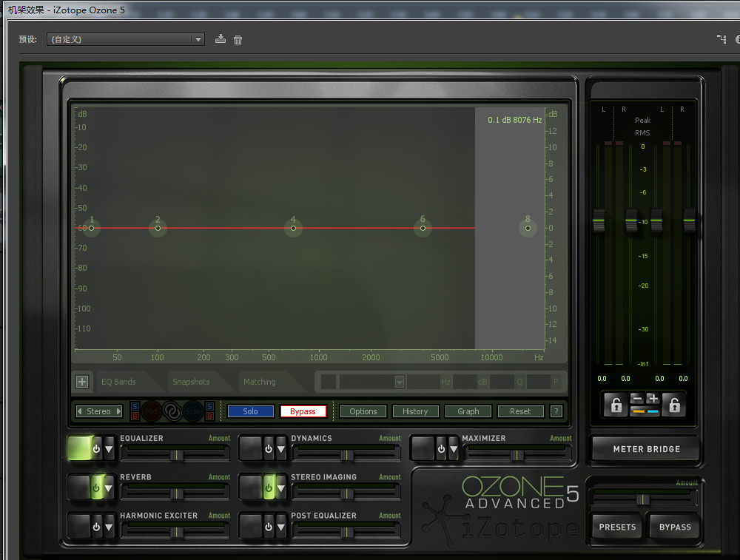740x560 pixels.
Task: Solo the Mid channel with its S button
Action: click(135, 407)
